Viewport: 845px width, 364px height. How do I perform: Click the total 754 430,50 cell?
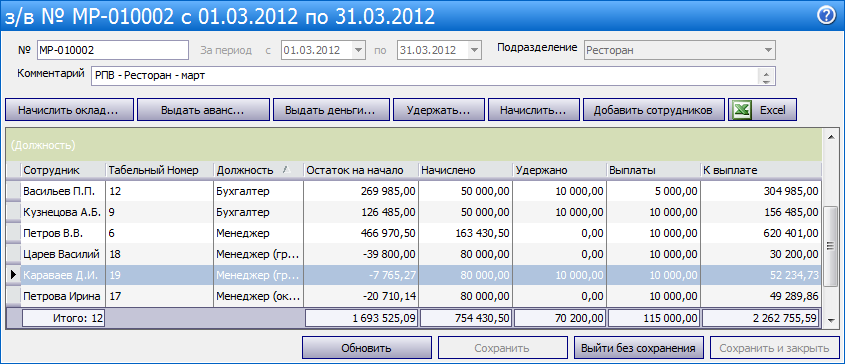click(466, 318)
